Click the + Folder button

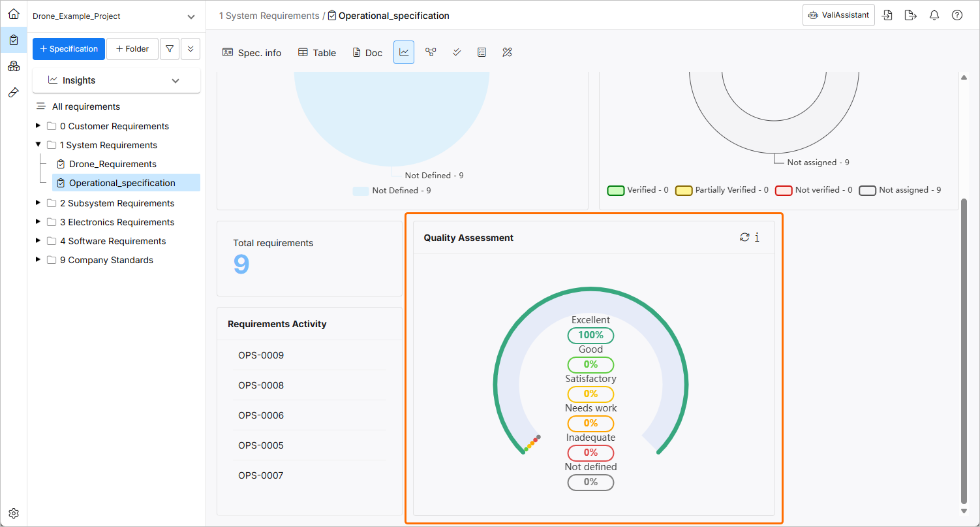(132, 49)
